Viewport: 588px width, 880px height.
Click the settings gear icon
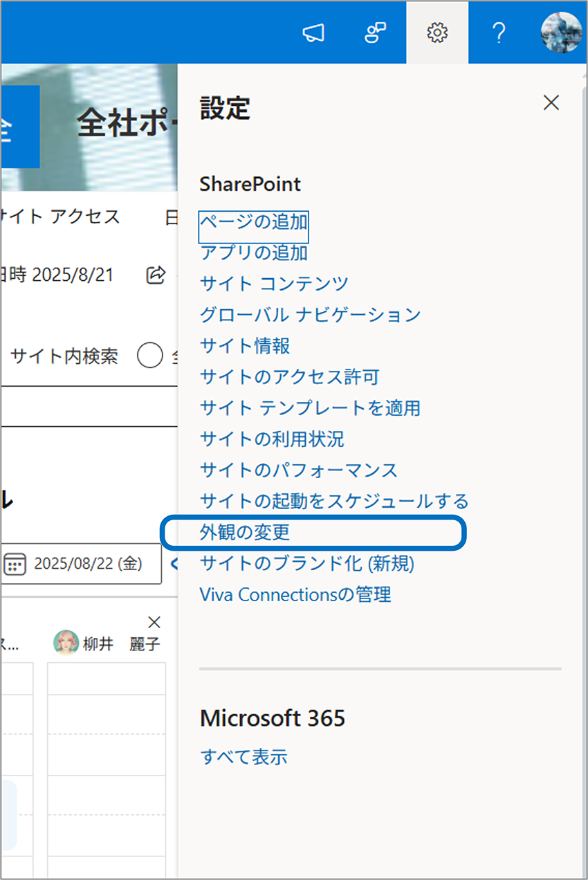[x=437, y=33]
